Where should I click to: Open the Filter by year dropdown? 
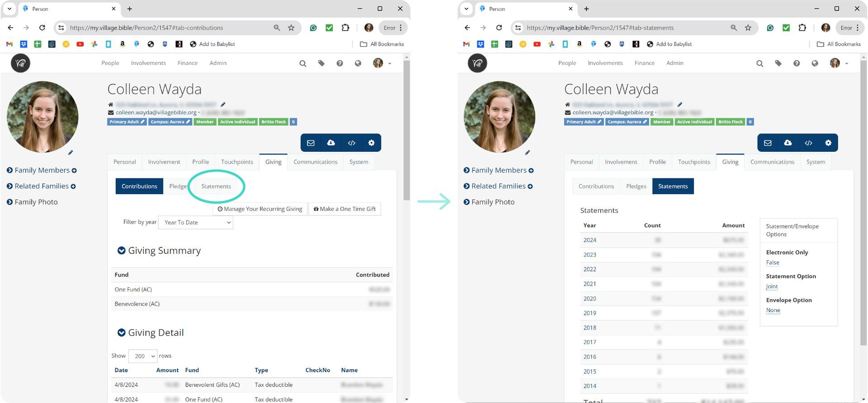[x=195, y=222]
